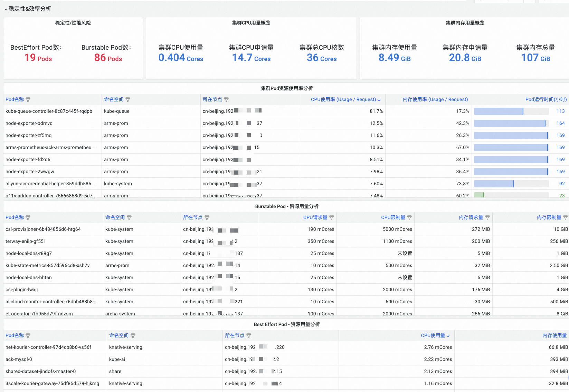
Task: Select the 19 Pods BestEffort value
Action: 38,58
